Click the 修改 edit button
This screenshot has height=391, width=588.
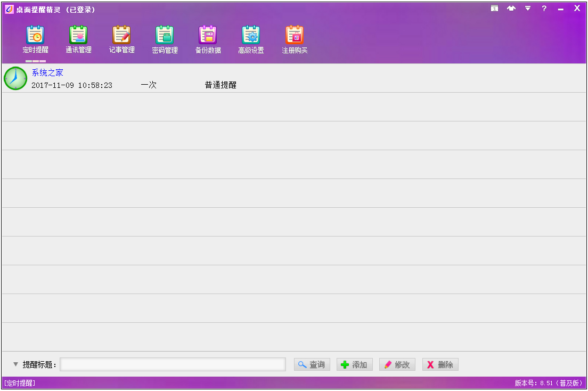[x=397, y=364]
